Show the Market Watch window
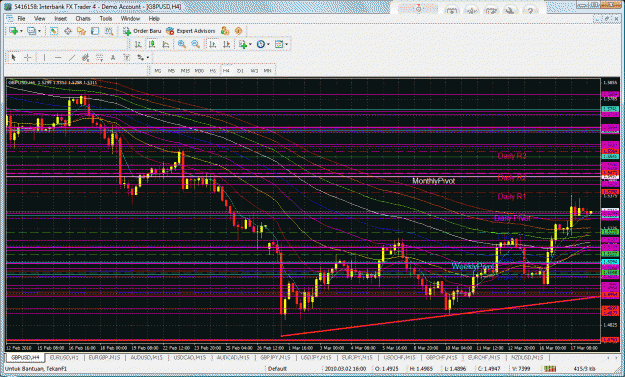The image size is (625, 377). click(x=54, y=31)
